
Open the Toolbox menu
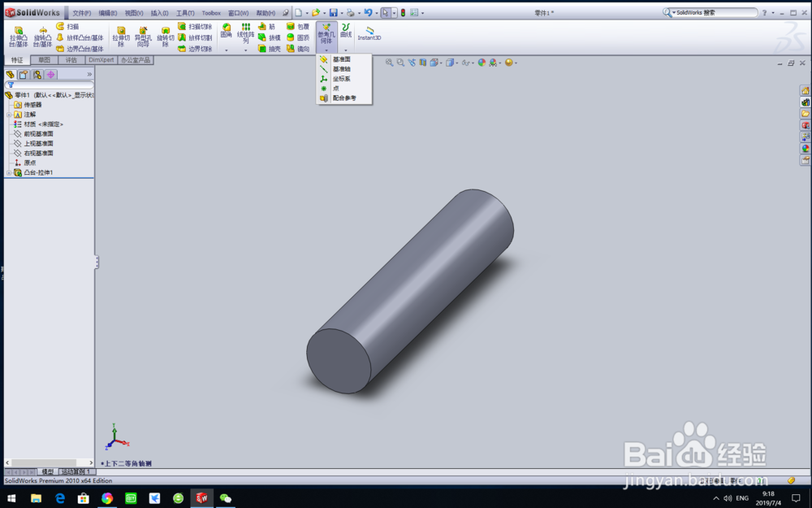click(x=211, y=13)
